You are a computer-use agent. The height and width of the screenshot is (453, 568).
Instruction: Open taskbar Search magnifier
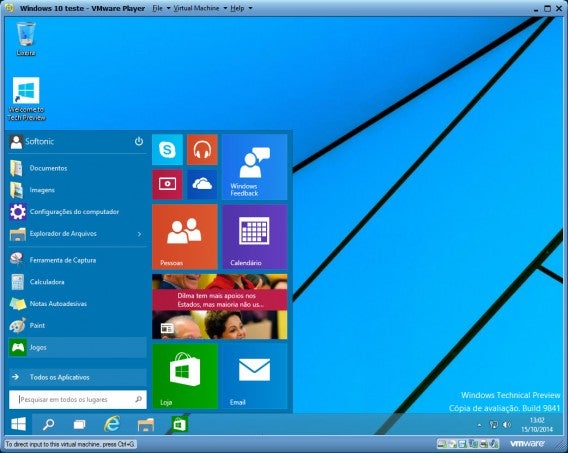click(48, 424)
